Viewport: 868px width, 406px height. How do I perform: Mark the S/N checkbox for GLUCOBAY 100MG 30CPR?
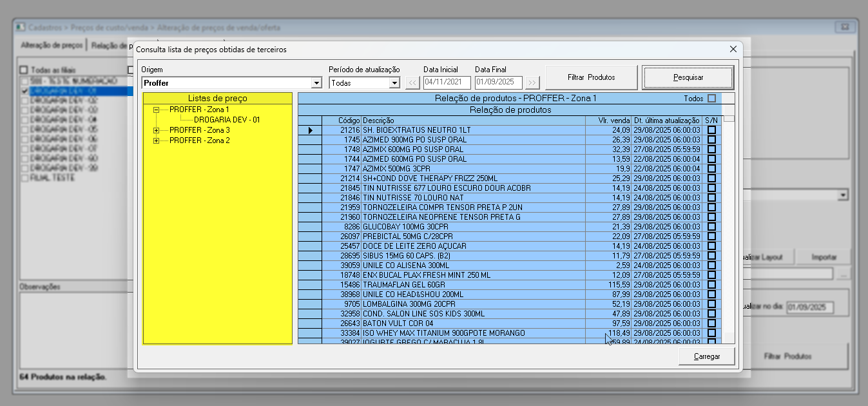coord(711,227)
